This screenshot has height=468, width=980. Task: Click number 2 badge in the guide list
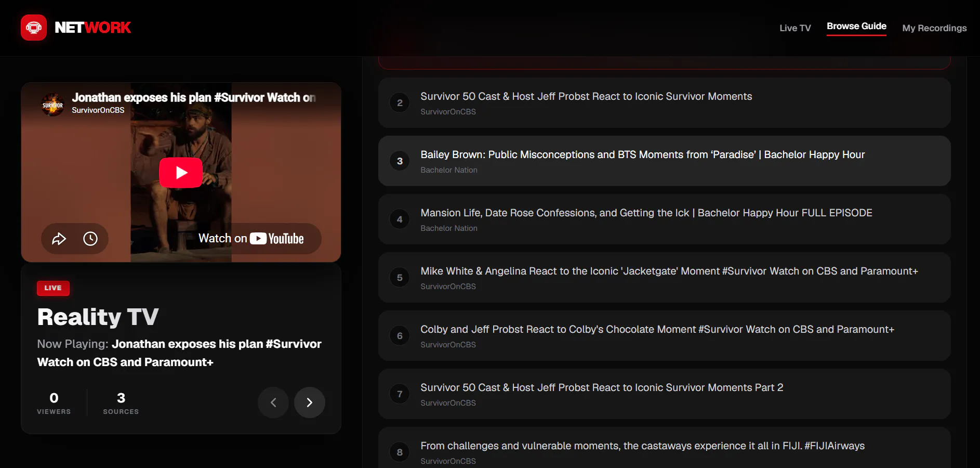tap(400, 103)
